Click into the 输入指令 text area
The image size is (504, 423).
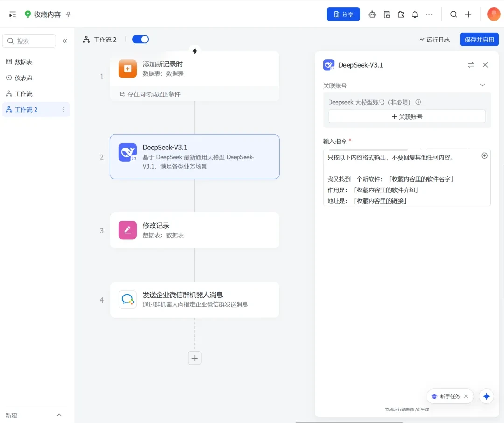pos(407,177)
